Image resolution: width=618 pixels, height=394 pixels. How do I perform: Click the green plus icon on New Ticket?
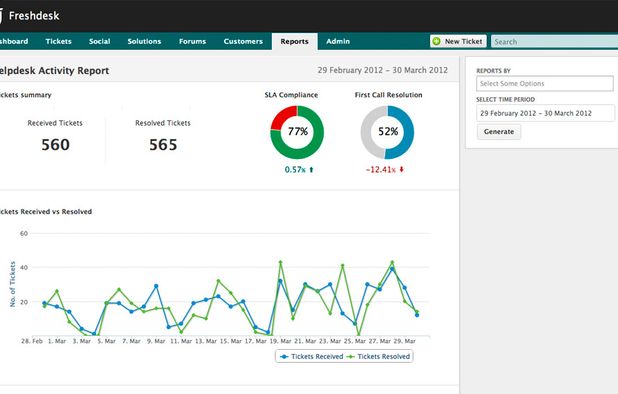(x=436, y=41)
